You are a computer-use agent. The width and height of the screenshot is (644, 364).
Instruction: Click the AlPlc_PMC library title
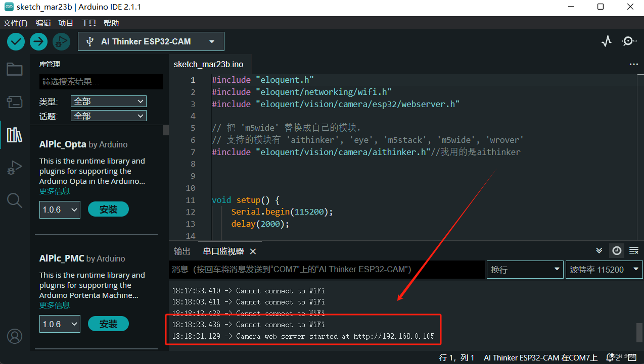tap(62, 258)
